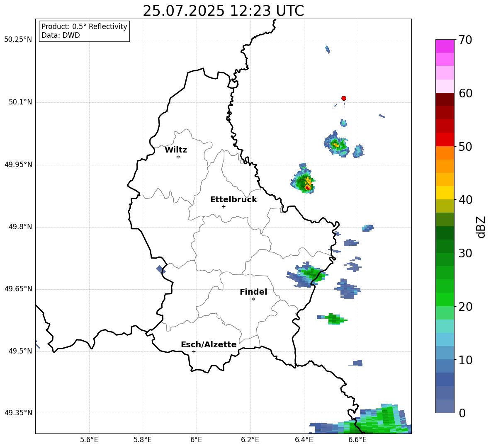
Task: Click the 49.35°N latitude label
Action: pos(18,413)
